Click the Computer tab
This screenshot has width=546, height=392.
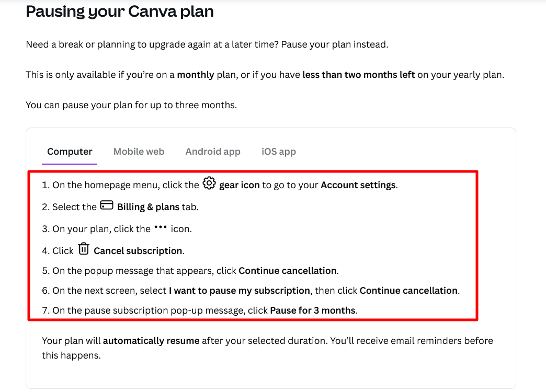[70, 152]
